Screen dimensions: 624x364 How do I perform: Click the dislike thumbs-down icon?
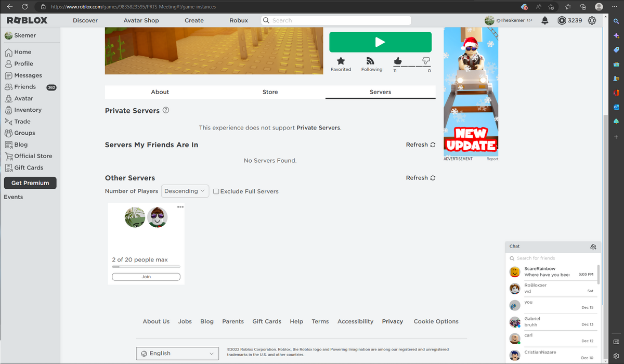pos(426,62)
